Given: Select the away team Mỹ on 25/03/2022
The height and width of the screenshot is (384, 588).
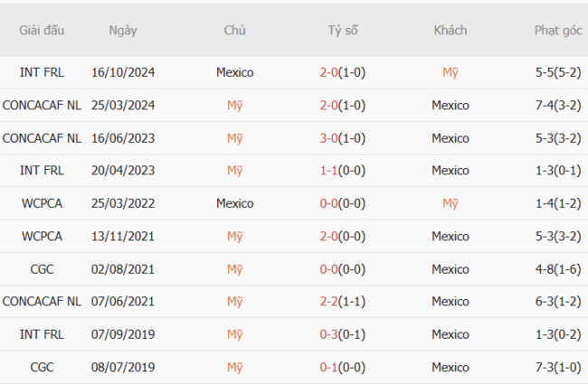Looking at the screenshot, I should click(x=450, y=203).
